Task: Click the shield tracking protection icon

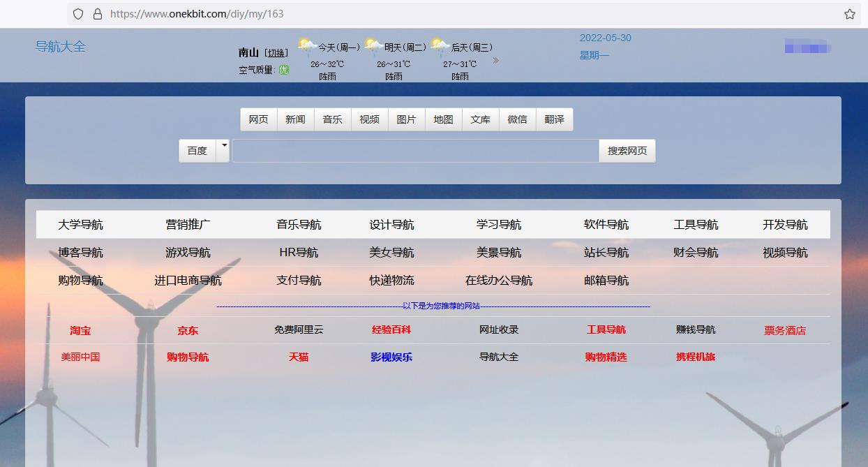Action: tap(78, 14)
